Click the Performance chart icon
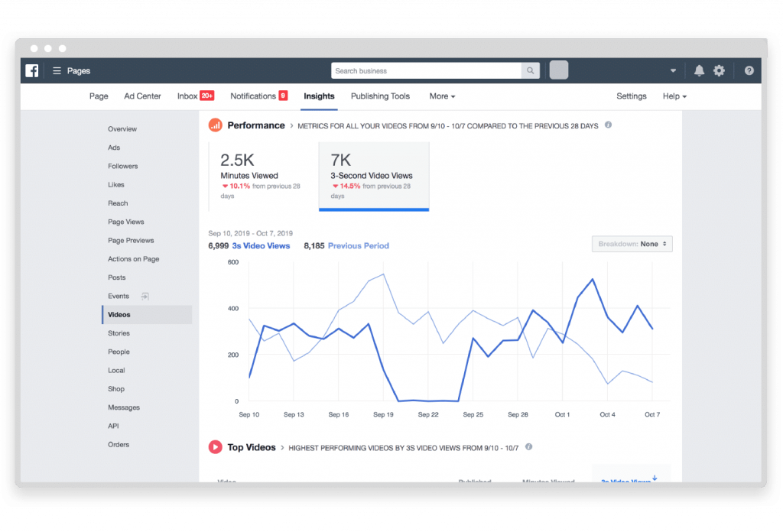 click(215, 125)
